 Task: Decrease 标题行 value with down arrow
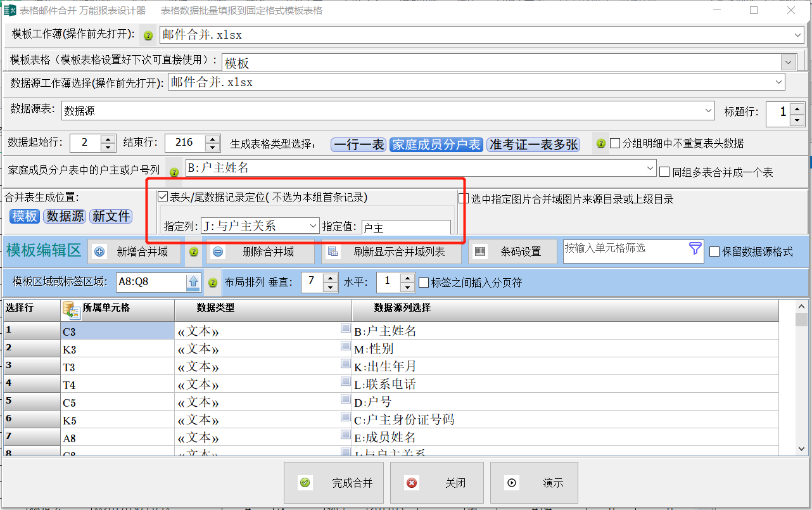click(797, 120)
